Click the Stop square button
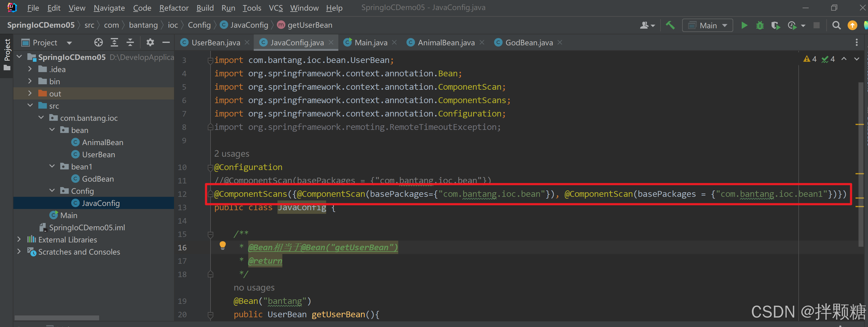Image resolution: width=868 pixels, height=327 pixels. 817,25
